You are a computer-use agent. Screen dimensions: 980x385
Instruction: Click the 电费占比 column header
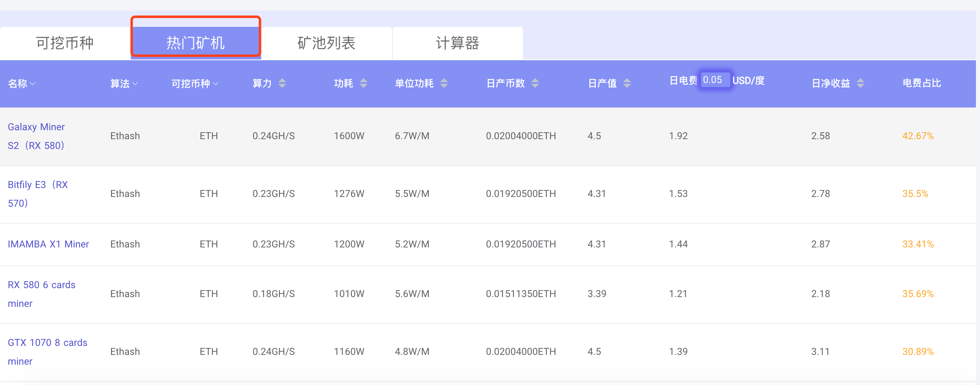pyautogui.click(x=921, y=83)
